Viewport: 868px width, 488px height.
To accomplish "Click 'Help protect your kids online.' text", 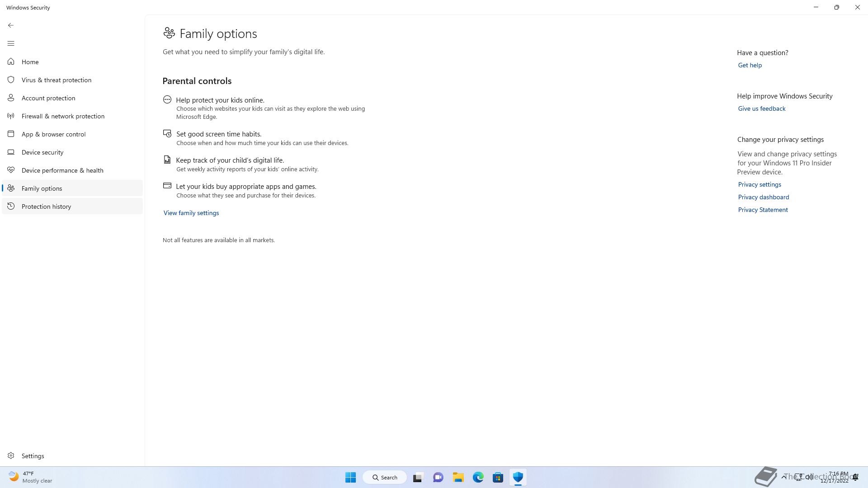I will [220, 100].
